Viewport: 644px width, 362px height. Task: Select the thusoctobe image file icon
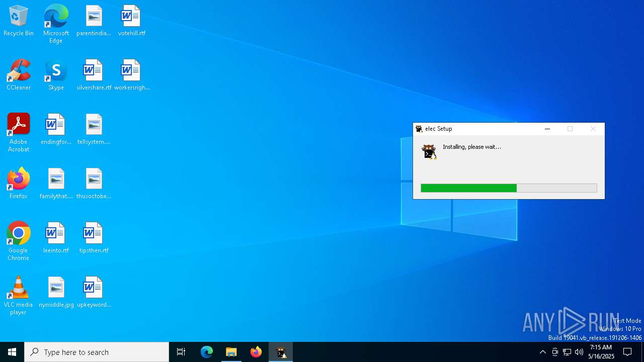(94, 184)
